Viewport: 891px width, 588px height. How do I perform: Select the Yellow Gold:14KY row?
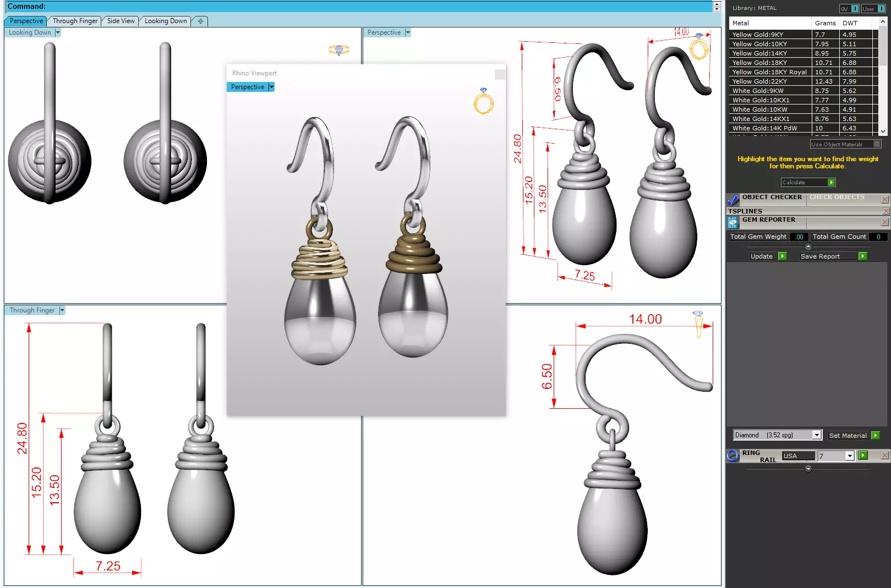(x=803, y=53)
